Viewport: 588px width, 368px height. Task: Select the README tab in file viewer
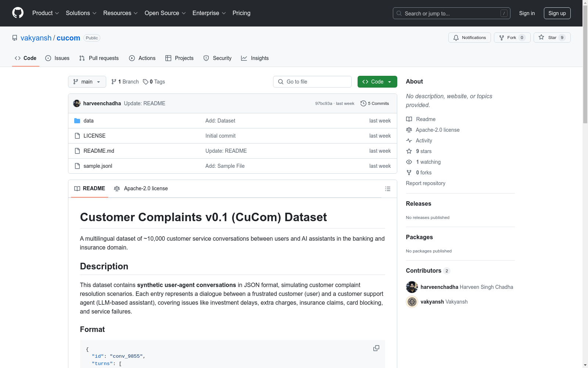(90, 188)
